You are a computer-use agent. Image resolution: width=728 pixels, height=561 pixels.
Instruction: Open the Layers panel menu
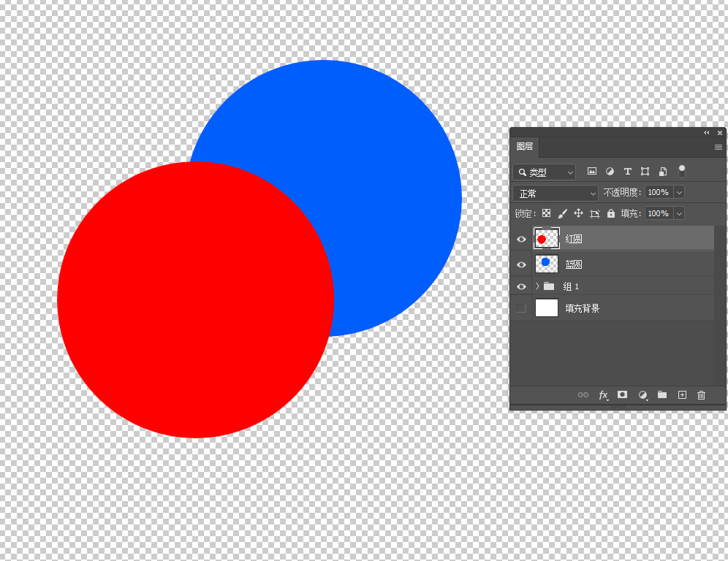click(718, 147)
